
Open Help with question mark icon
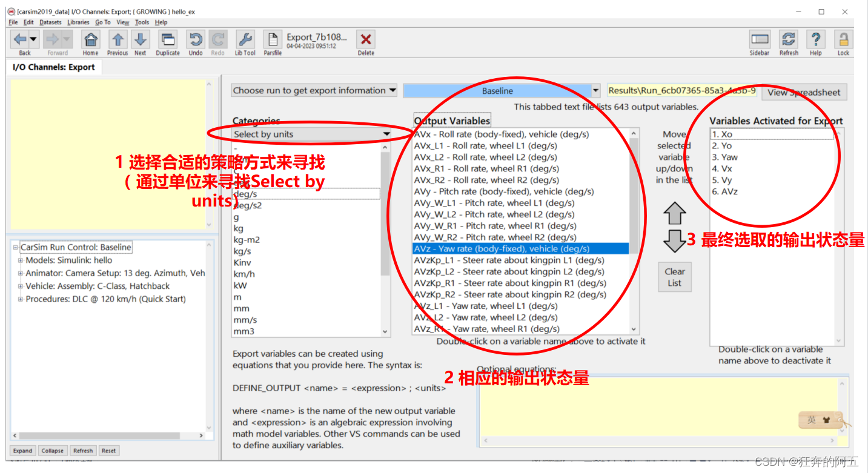816,39
